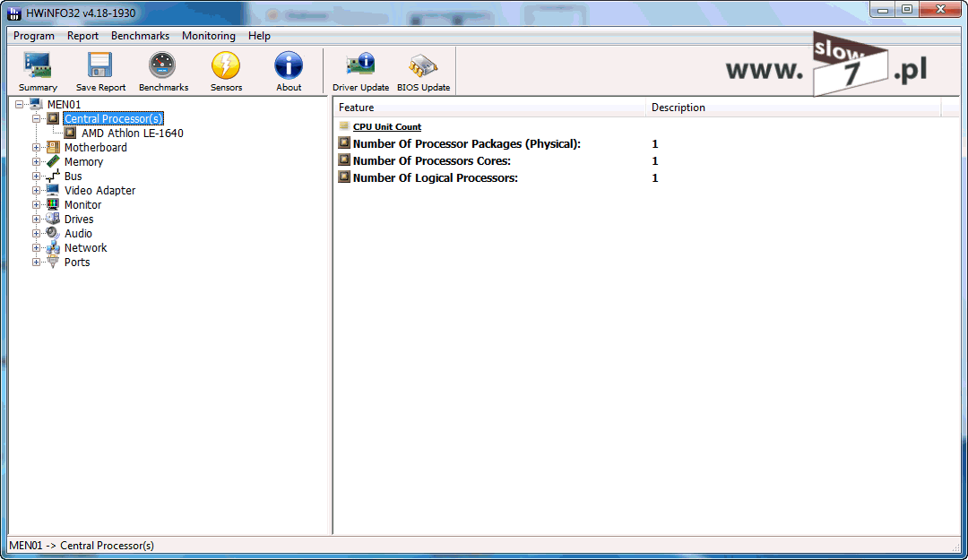Click the HWiNFO32 title bar app icon

click(x=14, y=13)
